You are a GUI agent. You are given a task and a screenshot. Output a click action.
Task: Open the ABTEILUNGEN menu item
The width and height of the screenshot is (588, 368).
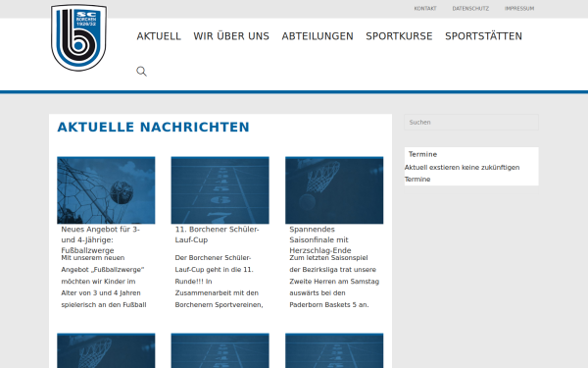point(318,36)
